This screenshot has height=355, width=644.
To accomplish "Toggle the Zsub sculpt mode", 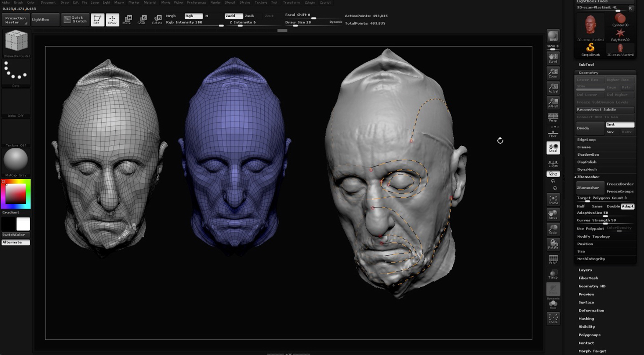I will pyautogui.click(x=249, y=16).
